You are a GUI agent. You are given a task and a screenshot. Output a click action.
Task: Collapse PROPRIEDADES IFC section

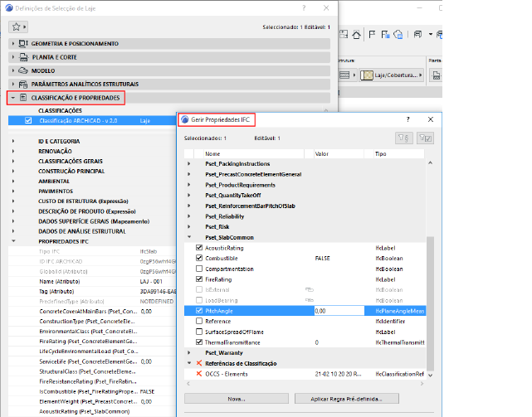(13, 241)
